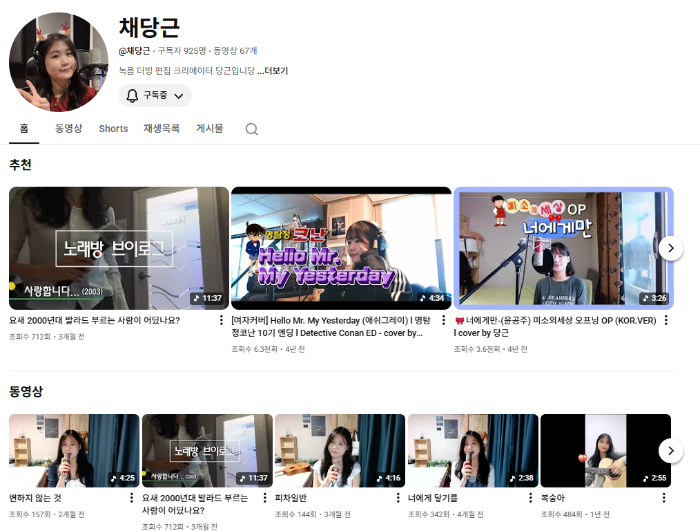Switch to the Shorts tab
The image size is (700, 531).
(113, 129)
